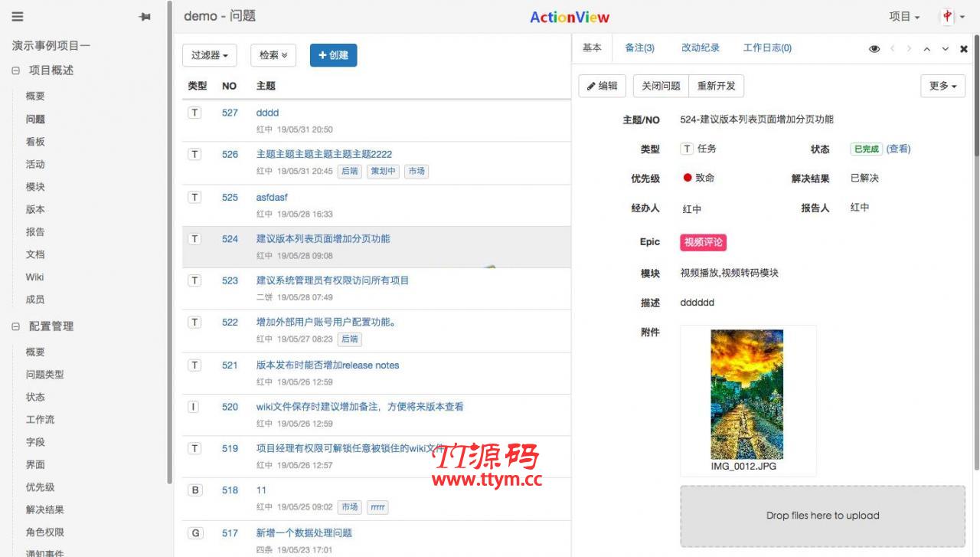Click the T type icon for issue 523
The width and height of the screenshot is (980, 557).
[195, 280]
